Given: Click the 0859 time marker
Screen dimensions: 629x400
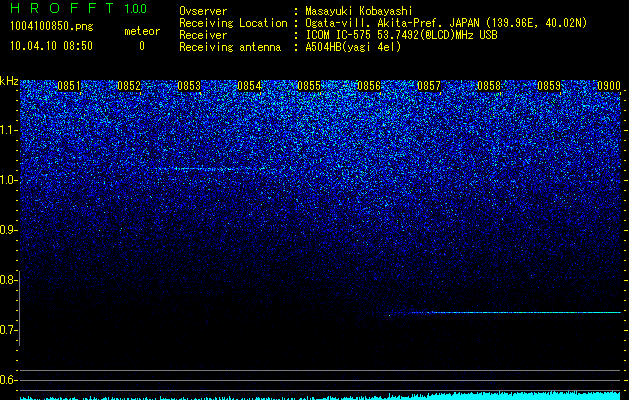Looking at the screenshot, I should tap(549, 86).
